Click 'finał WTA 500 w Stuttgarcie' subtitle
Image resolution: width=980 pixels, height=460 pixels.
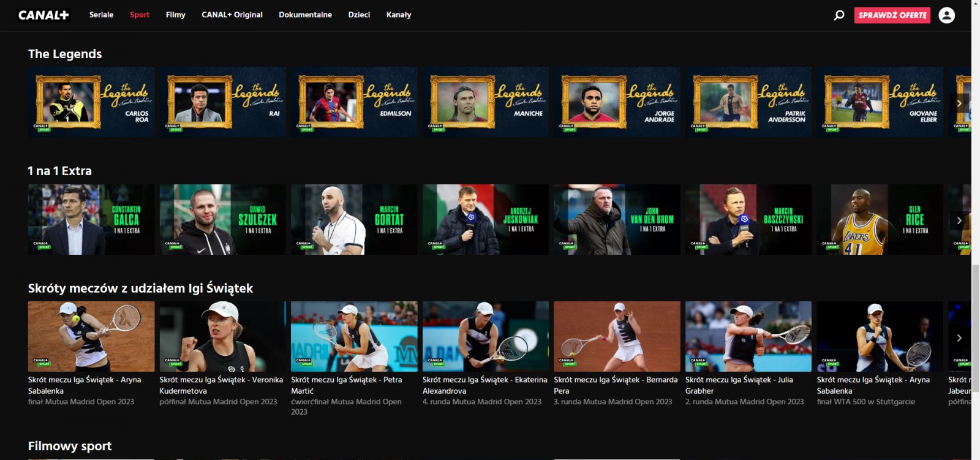tap(866, 402)
